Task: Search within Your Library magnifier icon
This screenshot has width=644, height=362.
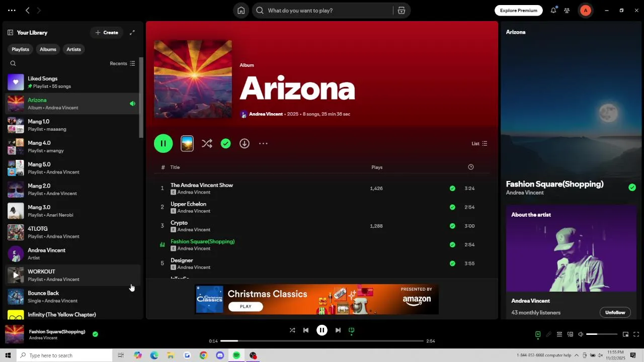Action: click(x=13, y=63)
